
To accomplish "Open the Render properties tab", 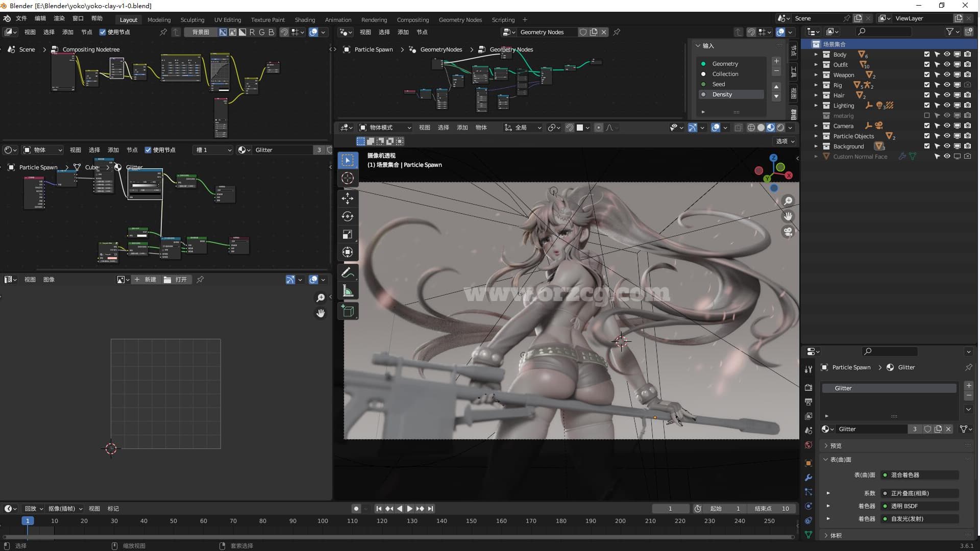I will (x=808, y=388).
